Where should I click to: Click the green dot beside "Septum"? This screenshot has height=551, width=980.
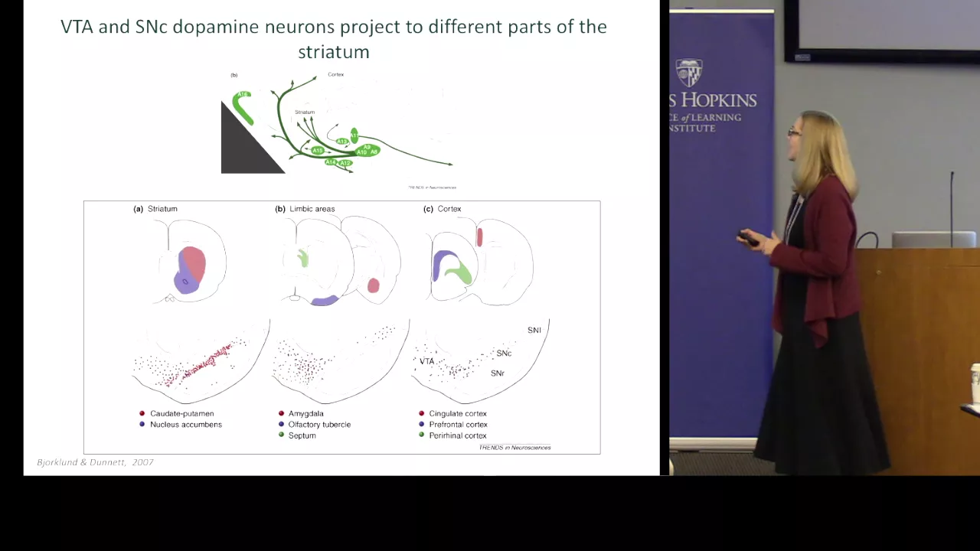(281, 435)
